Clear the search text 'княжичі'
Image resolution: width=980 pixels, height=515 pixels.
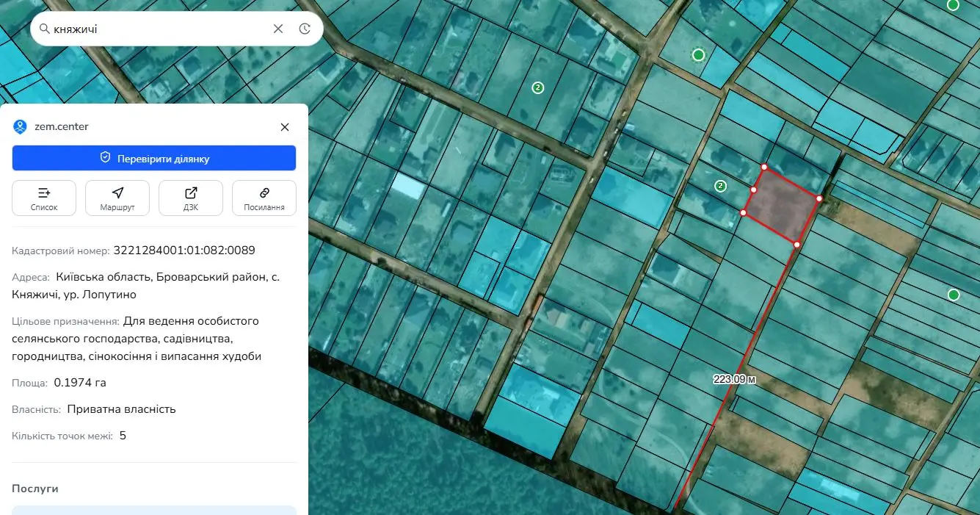coord(278,29)
